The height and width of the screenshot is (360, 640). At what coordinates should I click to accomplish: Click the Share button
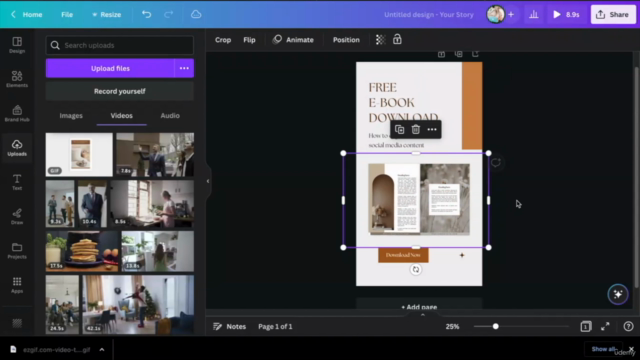point(613,14)
